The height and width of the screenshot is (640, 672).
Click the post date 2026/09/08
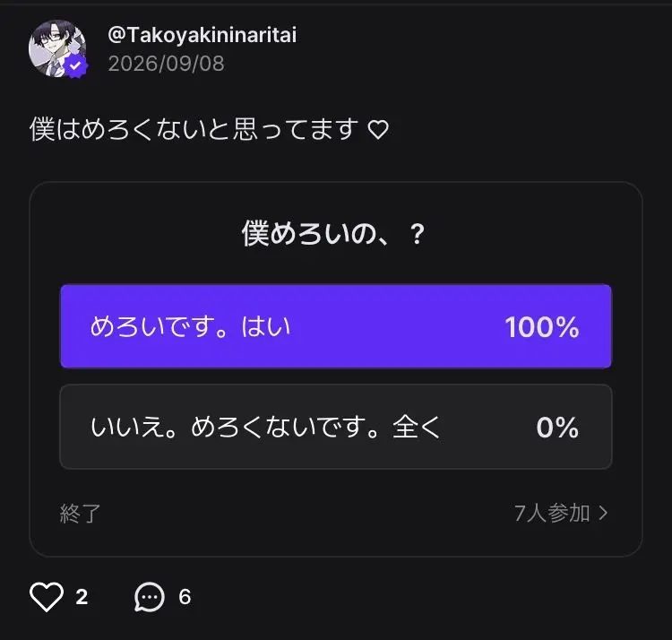point(167,64)
